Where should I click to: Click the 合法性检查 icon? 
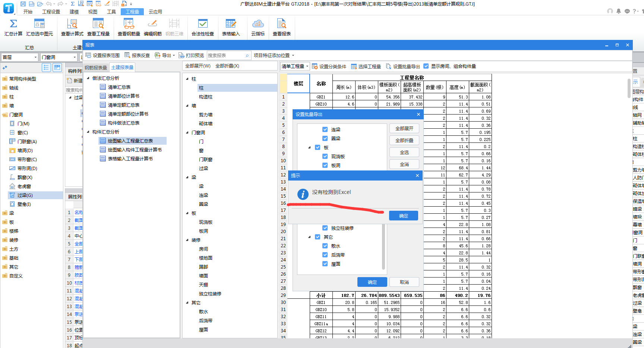click(x=203, y=23)
